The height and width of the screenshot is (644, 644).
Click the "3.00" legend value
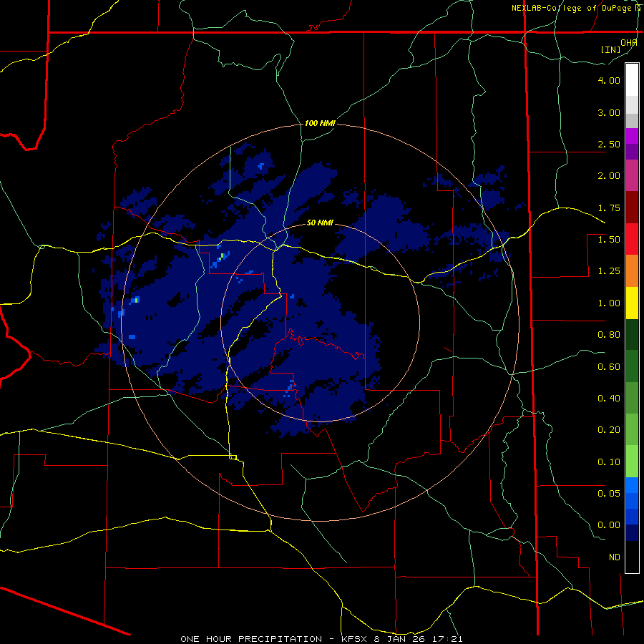coord(609,112)
